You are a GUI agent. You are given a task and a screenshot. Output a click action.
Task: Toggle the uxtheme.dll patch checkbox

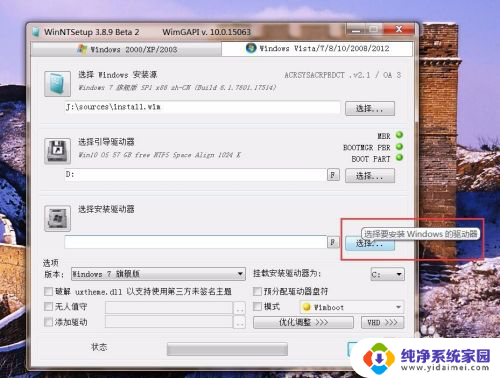(x=49, y=291)
